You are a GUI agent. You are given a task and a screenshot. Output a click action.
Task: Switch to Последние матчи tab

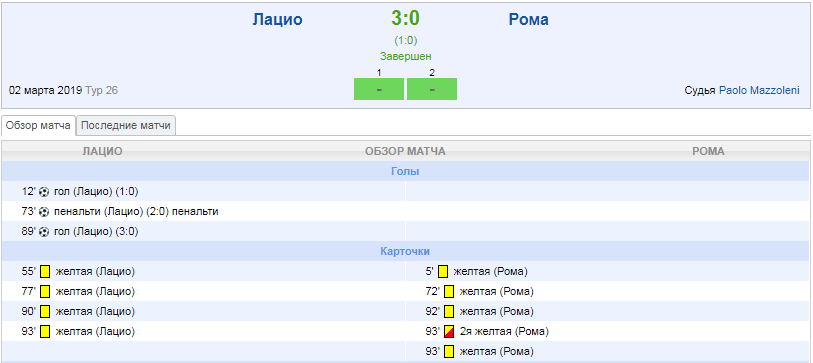point(126,125)
